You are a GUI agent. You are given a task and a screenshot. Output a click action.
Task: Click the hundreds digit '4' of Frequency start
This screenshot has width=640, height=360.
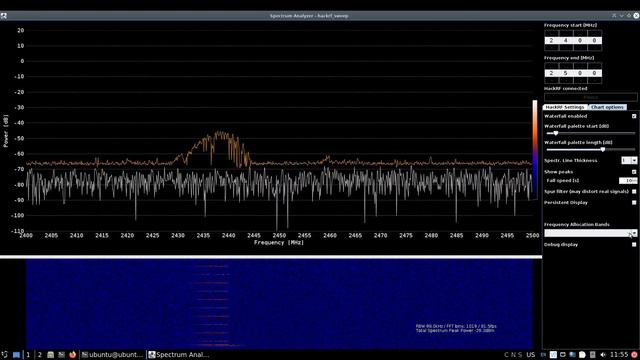[566, 40]
